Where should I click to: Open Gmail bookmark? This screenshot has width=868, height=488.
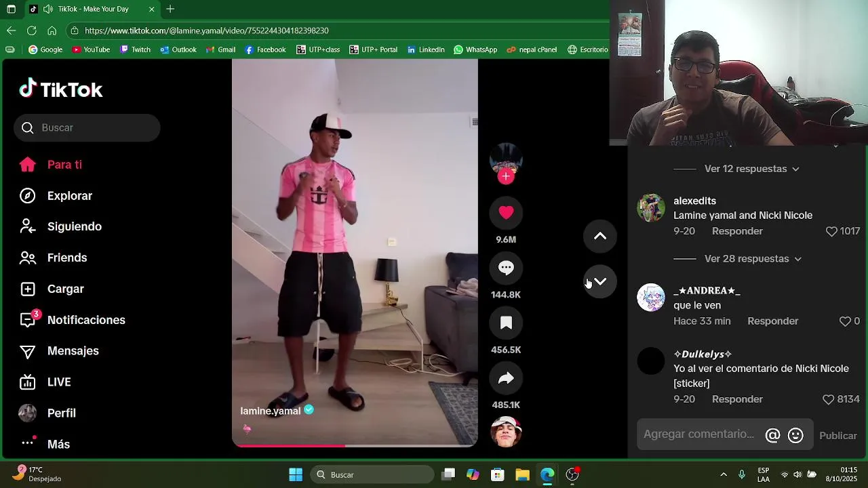tap(220, 49)
